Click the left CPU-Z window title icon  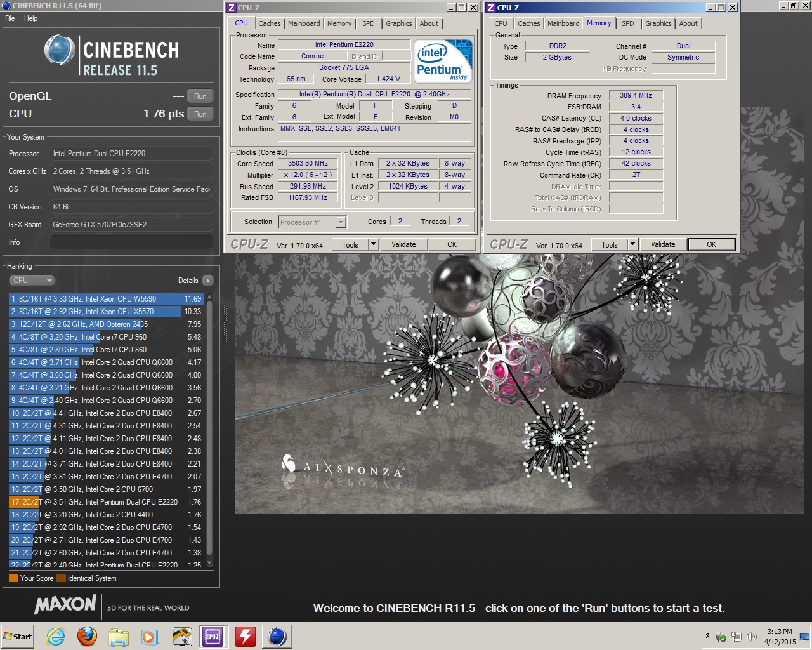tap(232, 8)
